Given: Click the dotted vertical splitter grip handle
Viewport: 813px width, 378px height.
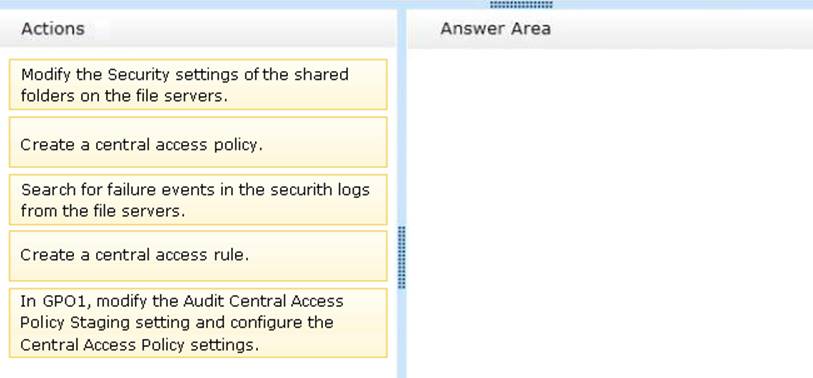Looking at the screenshot, I should click(401, 257).
